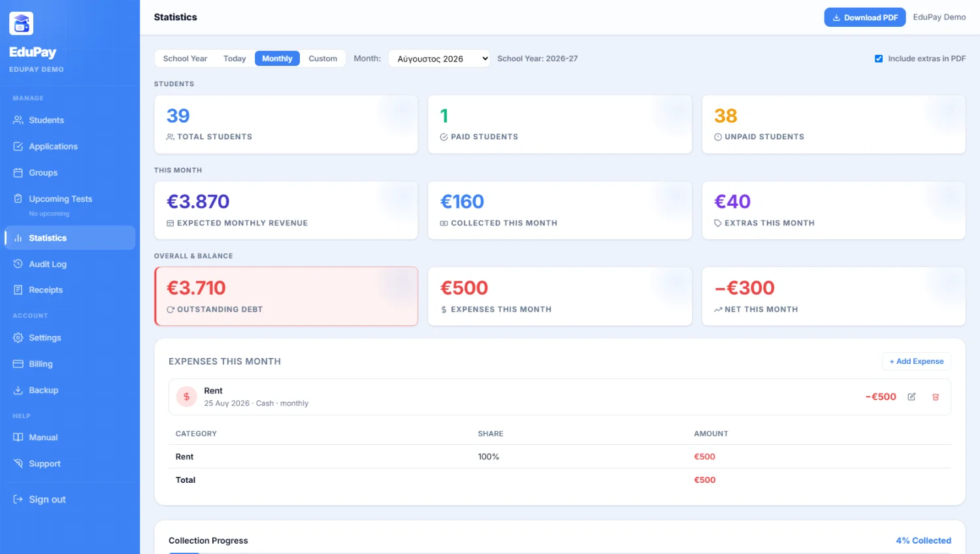980x554 pixels.
Task: Open Students in the sidebar
Action: click(x=70, y=120)
